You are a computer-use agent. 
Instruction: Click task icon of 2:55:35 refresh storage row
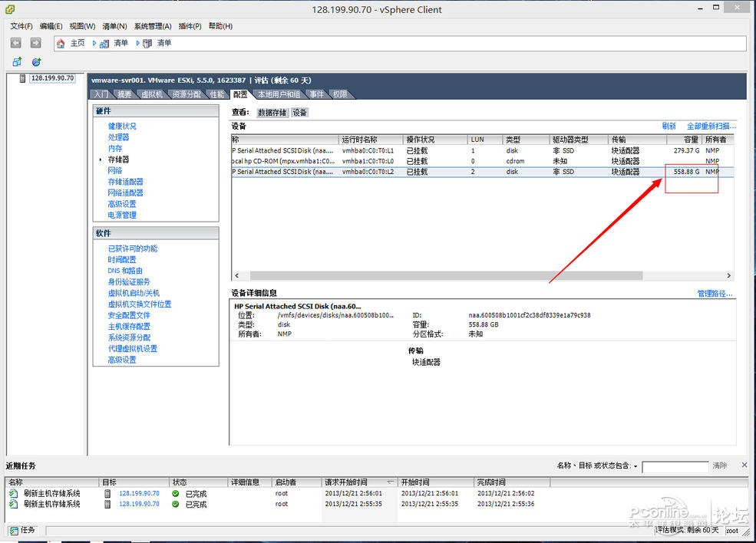click(14, 504)
